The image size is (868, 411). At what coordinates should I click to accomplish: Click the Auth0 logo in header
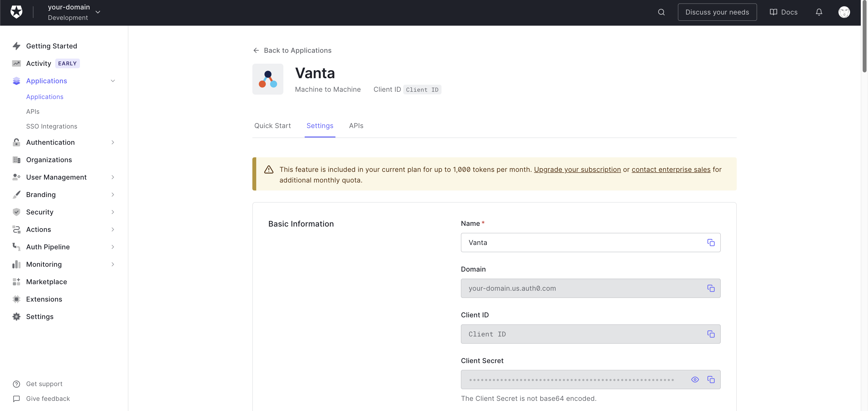(16, 12)
